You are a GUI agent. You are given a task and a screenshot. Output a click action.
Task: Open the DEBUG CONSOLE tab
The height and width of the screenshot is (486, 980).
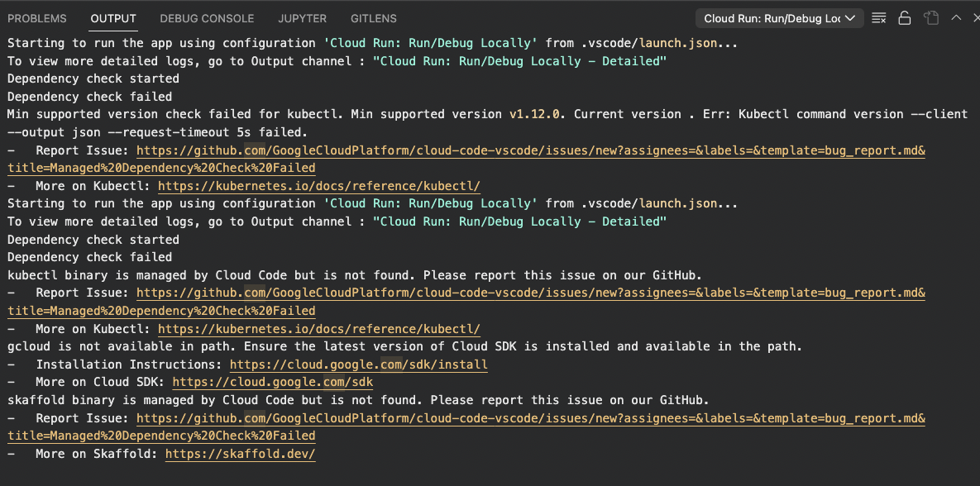[207, 18]
